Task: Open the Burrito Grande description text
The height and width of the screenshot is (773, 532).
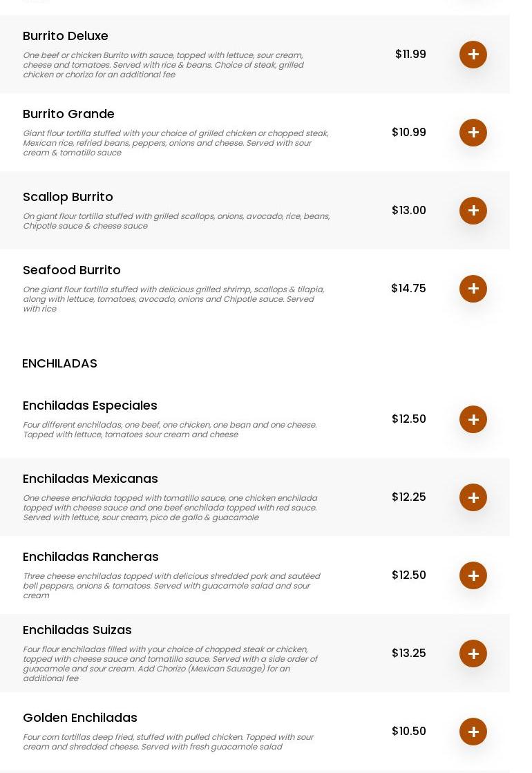Action: coord(175,143)
